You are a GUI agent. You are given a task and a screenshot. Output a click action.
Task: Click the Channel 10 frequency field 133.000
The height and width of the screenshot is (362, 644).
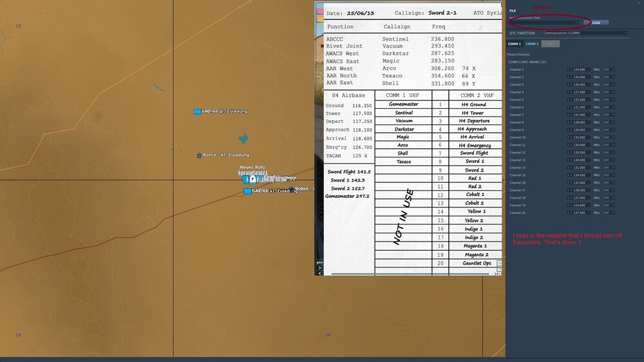click(580, 137)
